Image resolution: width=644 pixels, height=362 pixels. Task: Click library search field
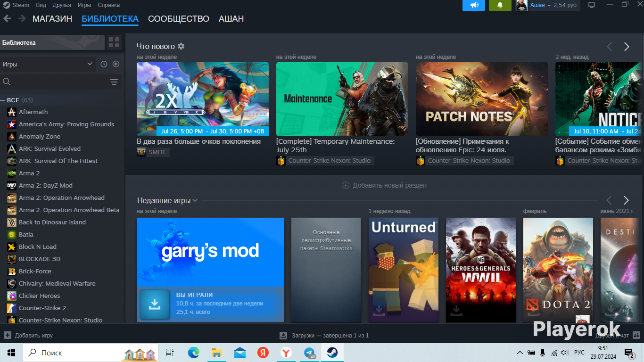pyautogui.click(x=54, y=82)
